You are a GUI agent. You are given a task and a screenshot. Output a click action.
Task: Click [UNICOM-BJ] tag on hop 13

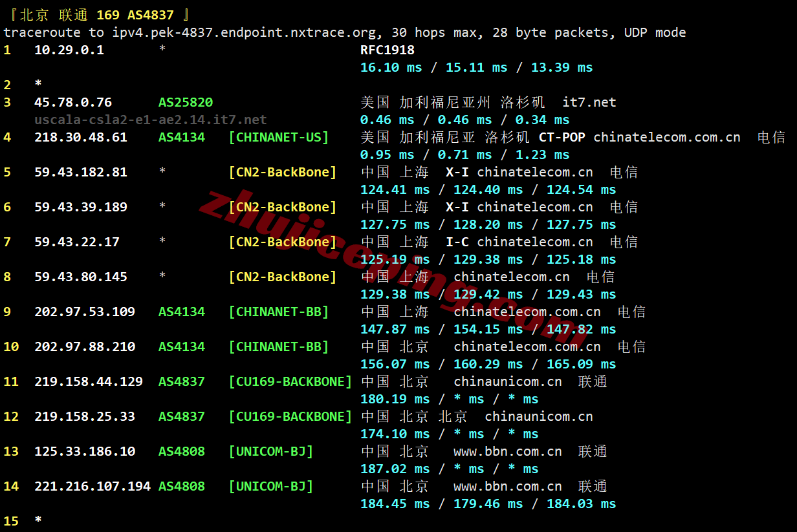point(271,451)
